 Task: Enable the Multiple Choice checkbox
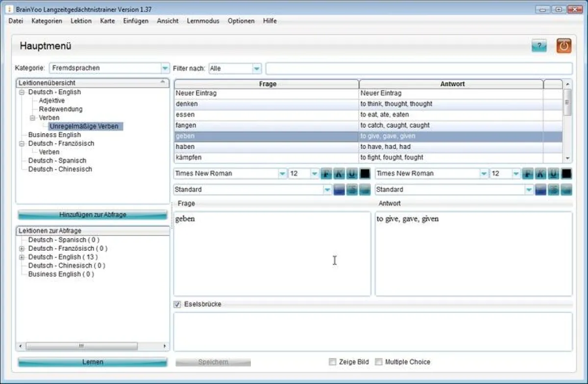(379, 362)
